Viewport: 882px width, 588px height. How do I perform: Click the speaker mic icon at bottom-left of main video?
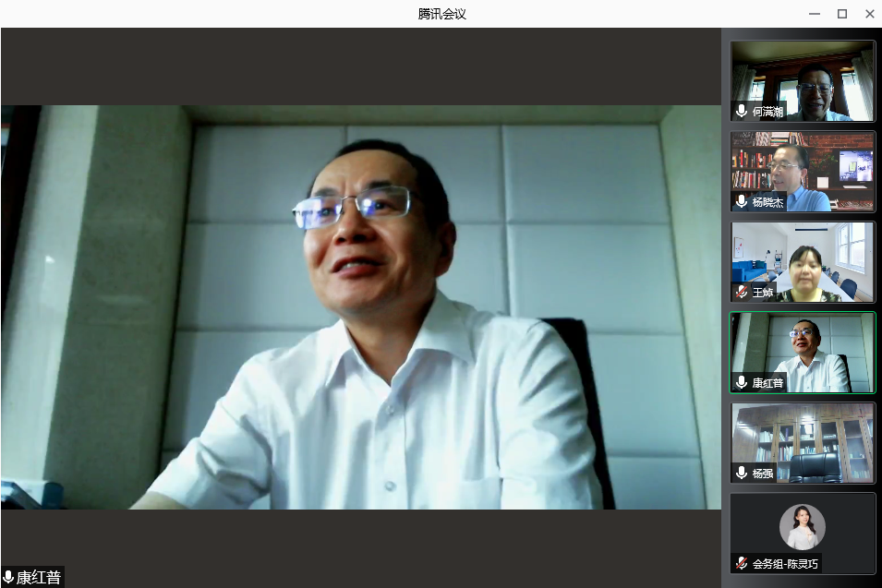click(8, 578)
